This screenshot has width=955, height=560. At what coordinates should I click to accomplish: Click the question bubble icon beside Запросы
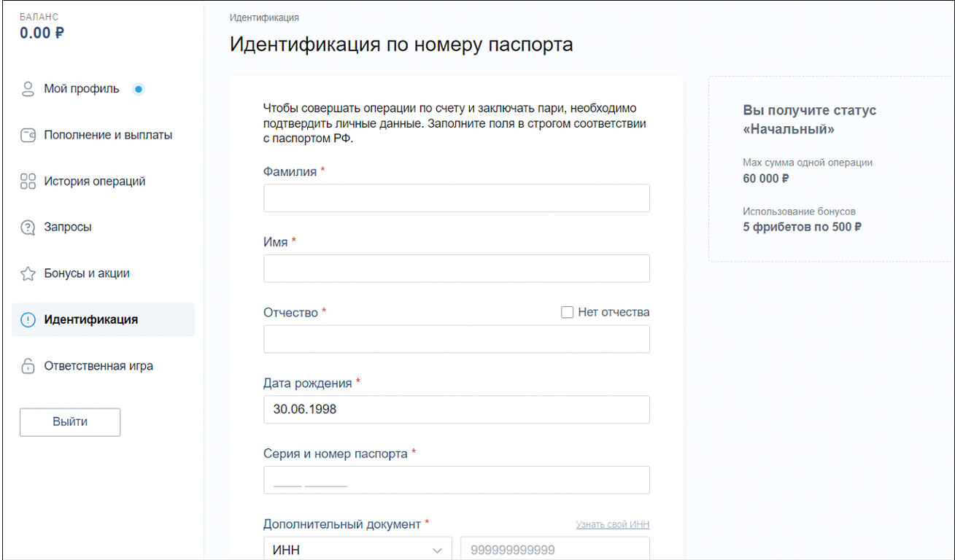point(28,227)
